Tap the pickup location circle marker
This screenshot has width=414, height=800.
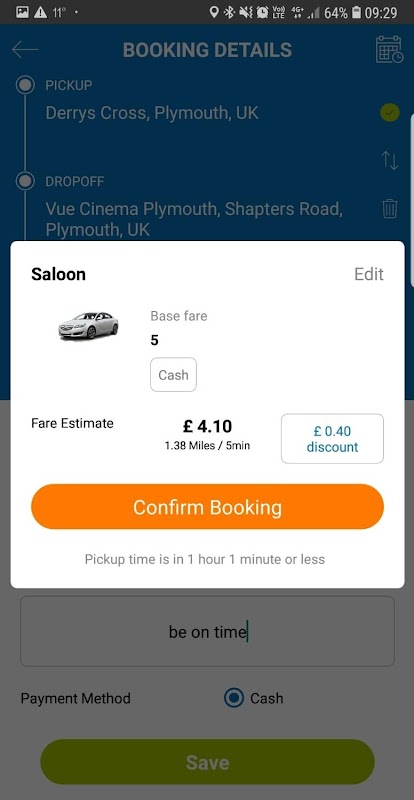[x=25, y=85]
